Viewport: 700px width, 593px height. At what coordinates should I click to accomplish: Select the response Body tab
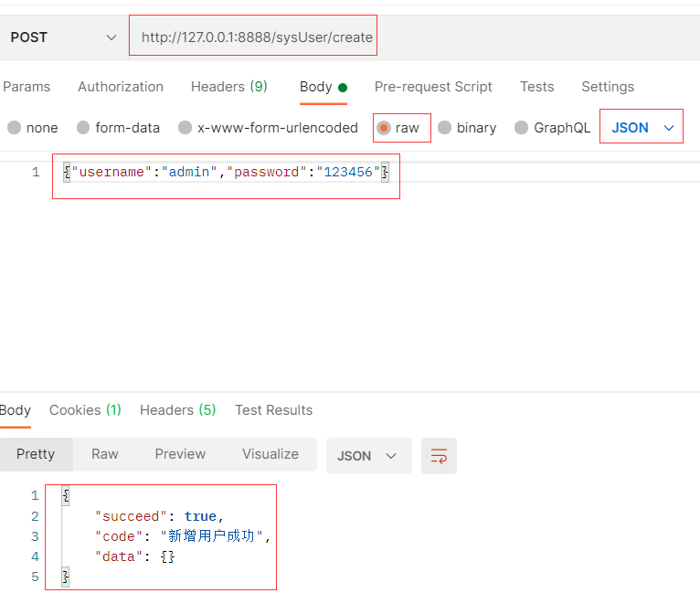coord(16,410)
